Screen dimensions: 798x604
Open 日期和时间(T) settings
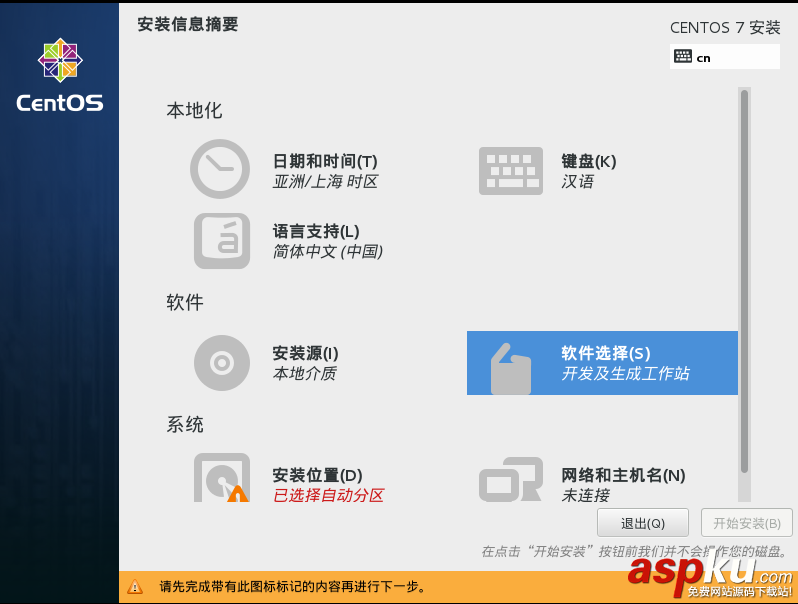[x=325, y=161]
